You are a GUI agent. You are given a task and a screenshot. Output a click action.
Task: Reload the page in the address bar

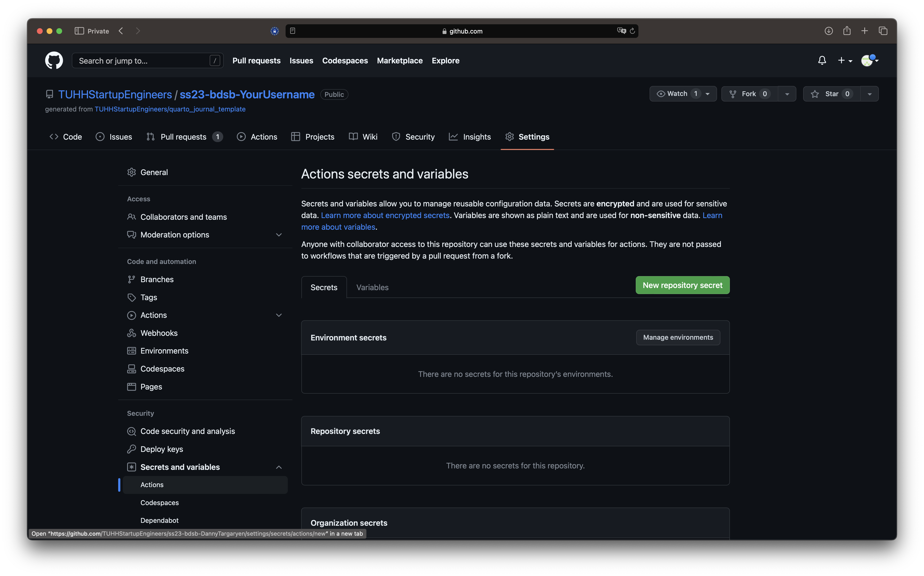tap(632, 31)
